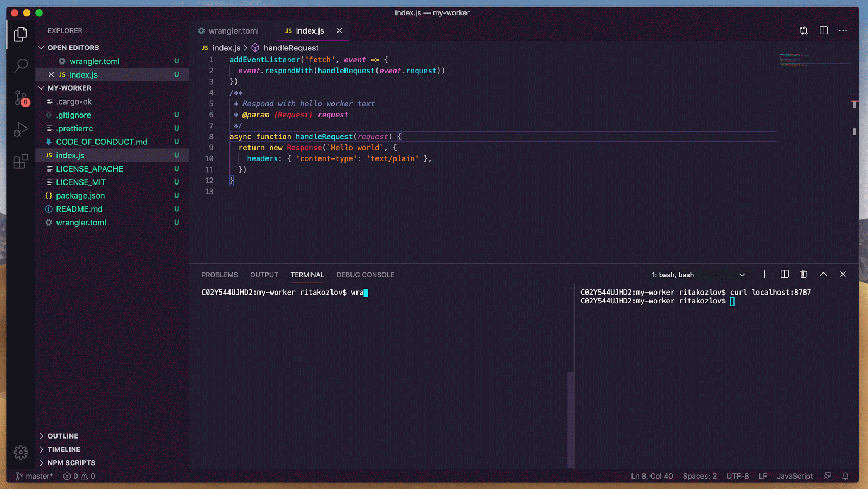Collapse the MY-WORKER folder section

(x=69, y=88)
